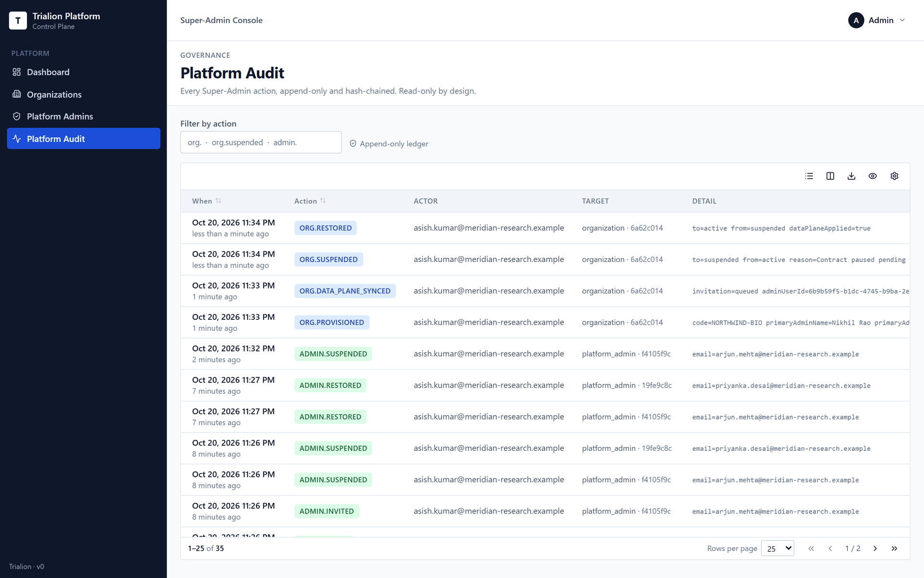The image size is (924, 578).
Task: Click the ORG.DATA_PLANE_SYNCED badge
Action: pos(345,291)
